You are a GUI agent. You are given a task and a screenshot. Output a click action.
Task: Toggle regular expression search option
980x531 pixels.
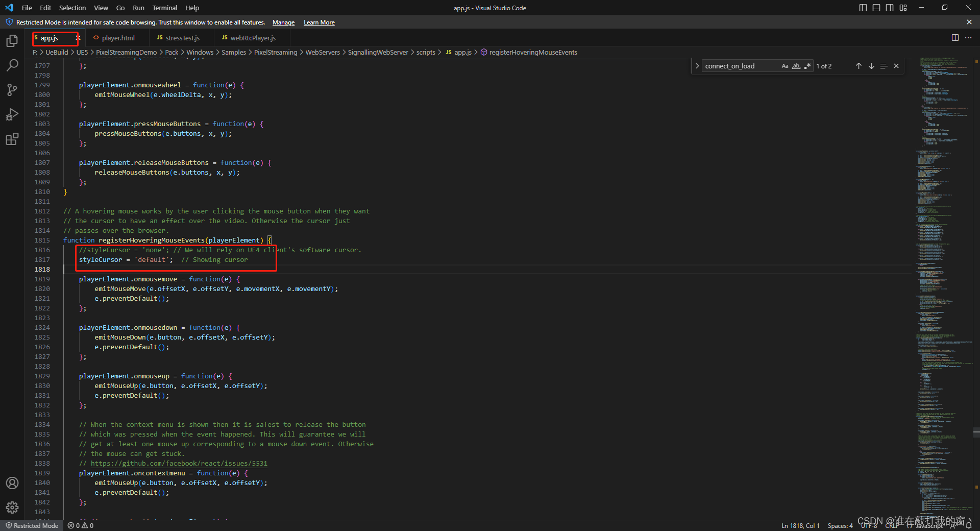click(807, 66)
